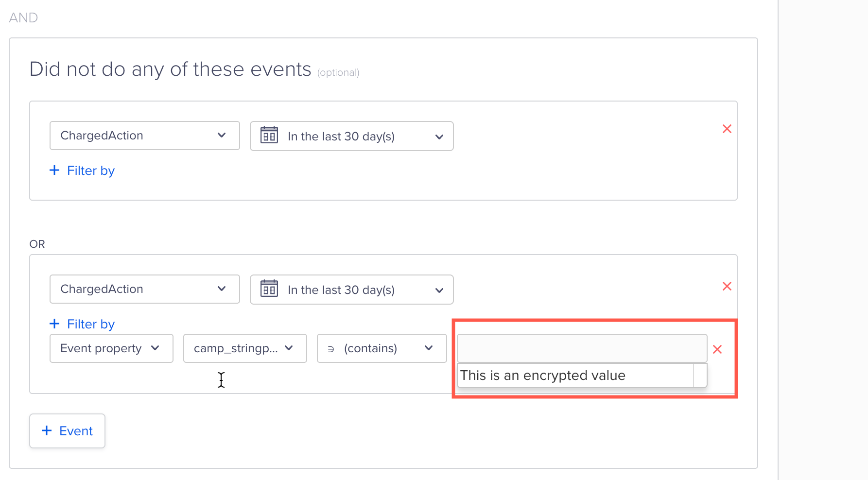Click the calendar icon beside first time range
This screenshot has height=480, width=868.
click(x=269, y=136)
